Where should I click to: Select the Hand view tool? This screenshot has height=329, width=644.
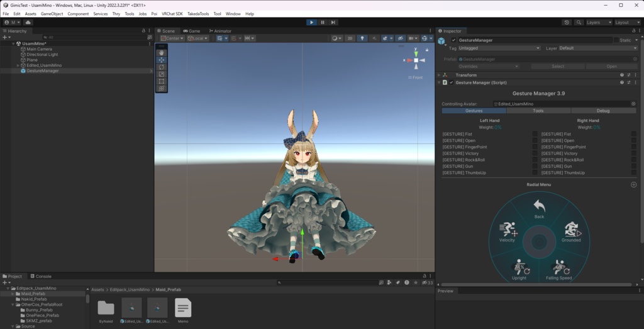(x=162, y=53)
